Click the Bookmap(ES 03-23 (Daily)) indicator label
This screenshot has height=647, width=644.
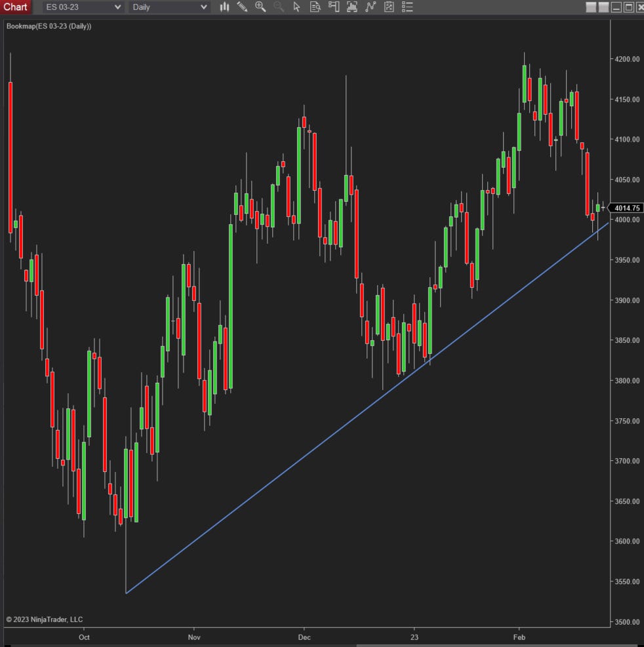point(49,26)
